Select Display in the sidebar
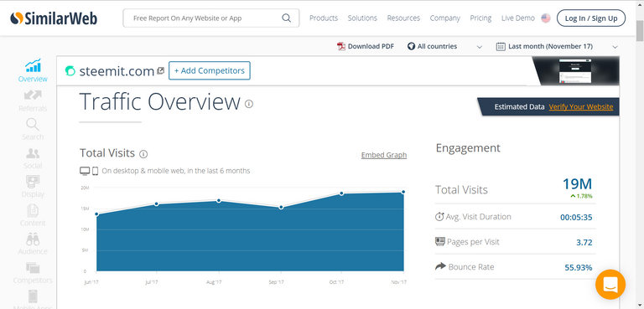Image resolution: width=644 pixels, height=309 pixels. tap(33, 187)
